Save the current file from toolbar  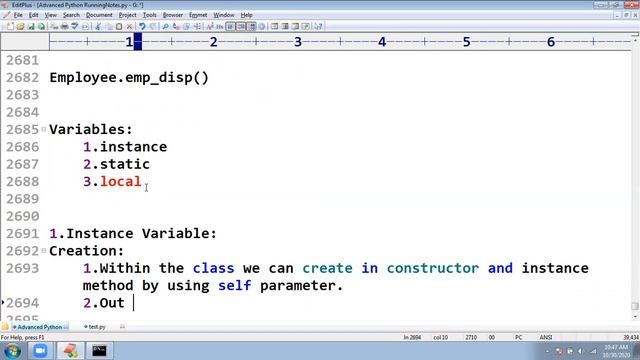pos(31,27)
